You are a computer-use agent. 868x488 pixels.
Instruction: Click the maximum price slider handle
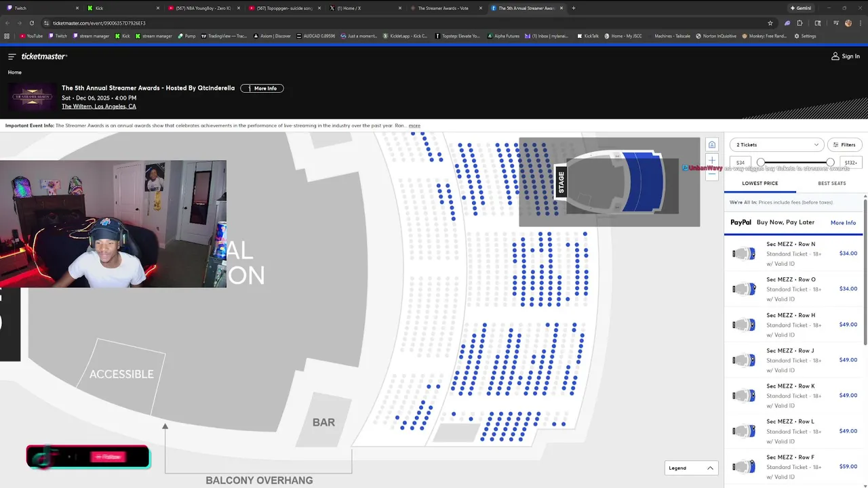pos(830,163)
